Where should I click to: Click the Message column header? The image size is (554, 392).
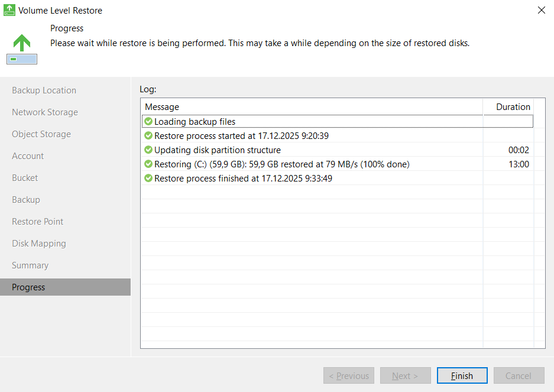pyautogui.click(x=162, y=107)
